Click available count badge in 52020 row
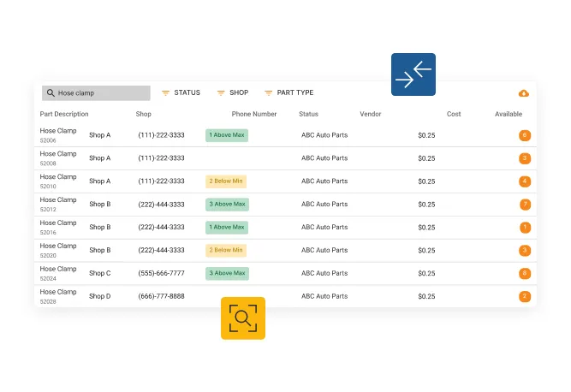Screen dimensions: 571x392 525,251
